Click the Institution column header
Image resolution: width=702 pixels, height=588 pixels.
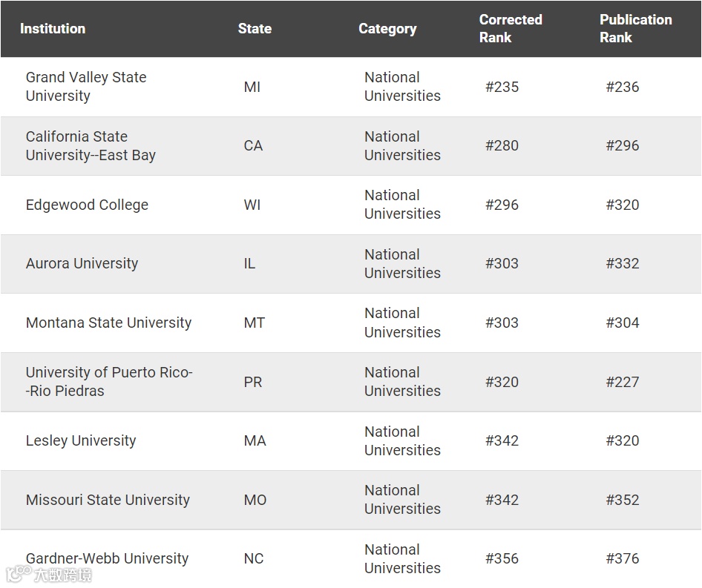pos(53,29)
